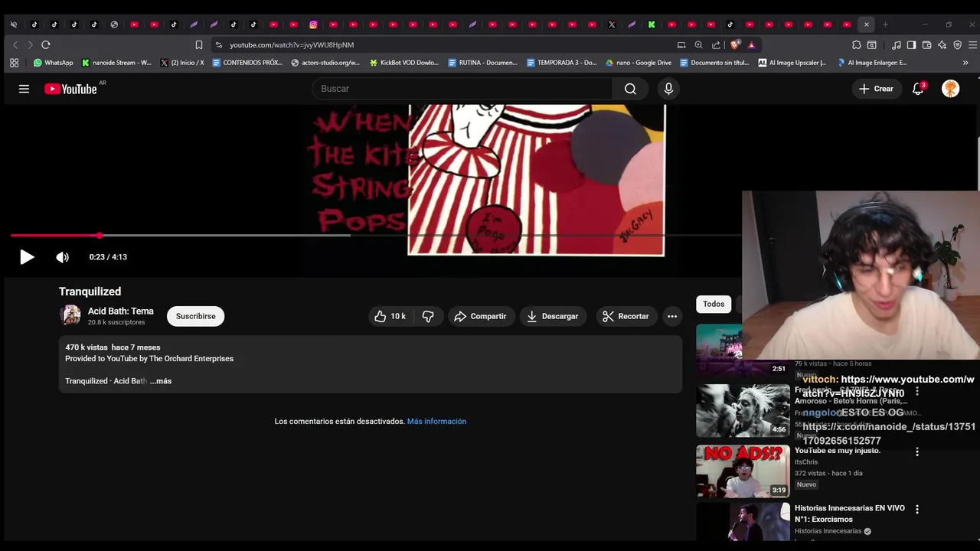Viewport: 980px width, 551px height.
Task: Start voice search with microphone
Action: click(668, 89)
